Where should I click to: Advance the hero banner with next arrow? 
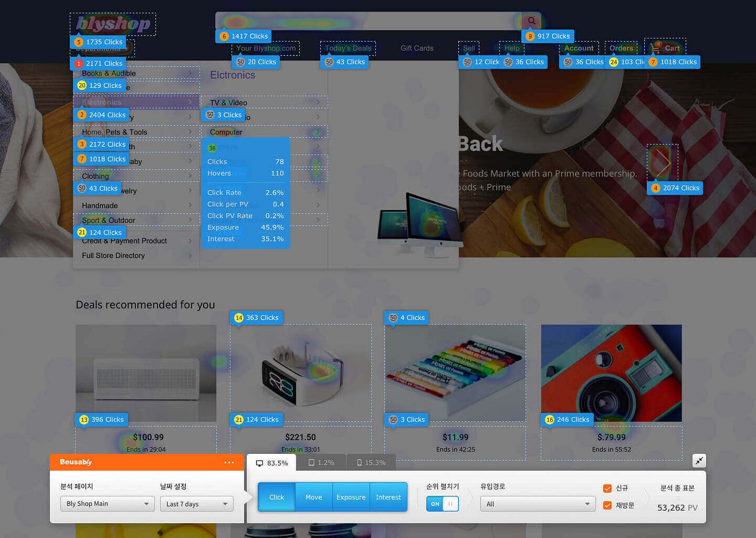[663, 163]
